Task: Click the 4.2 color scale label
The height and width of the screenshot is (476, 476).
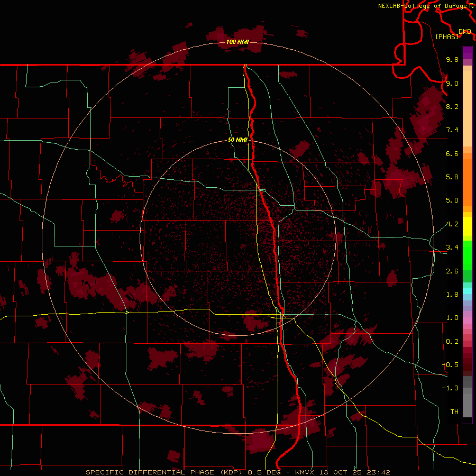Action: [x=452, y=224]
